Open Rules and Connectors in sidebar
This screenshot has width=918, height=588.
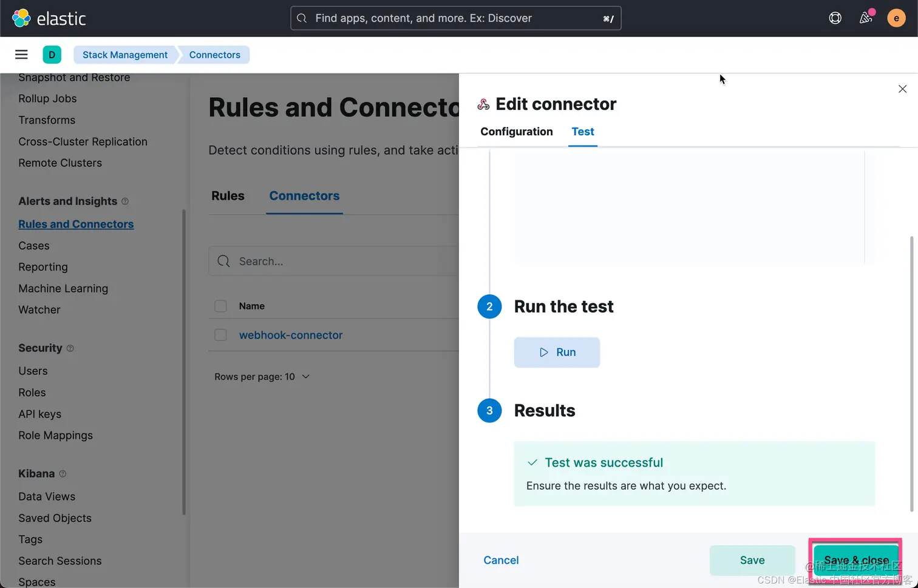tap(76, 225)
